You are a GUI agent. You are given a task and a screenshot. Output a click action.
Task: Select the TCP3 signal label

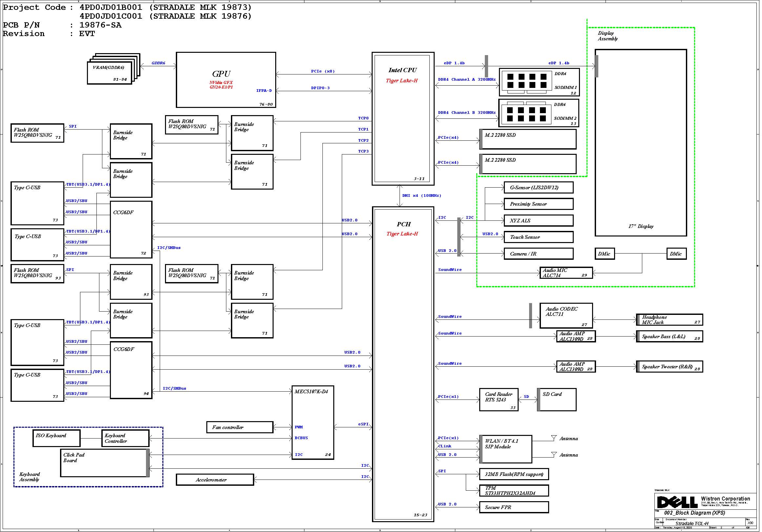tap(364, 152)
